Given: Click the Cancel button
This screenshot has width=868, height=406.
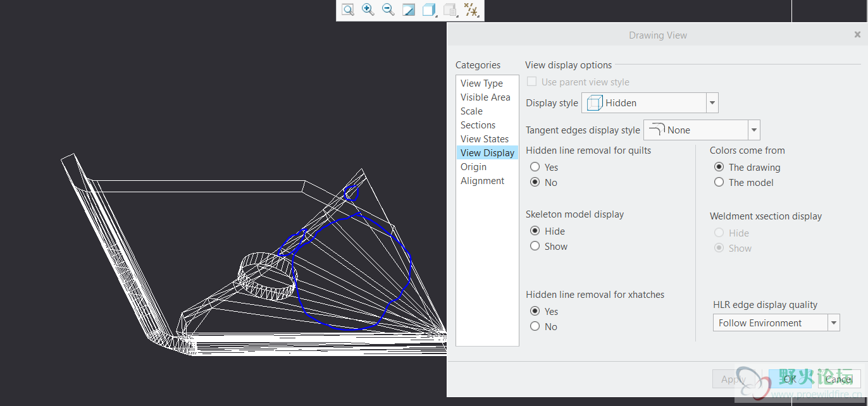Looking at the screenshot, I should [839, 379].
